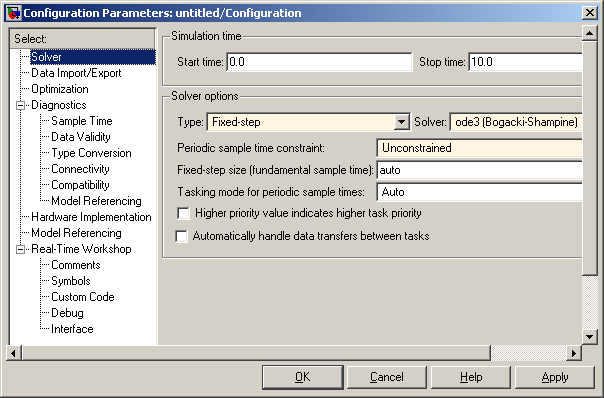
Task: Open the Optimization pane
Action: (60, 89)
